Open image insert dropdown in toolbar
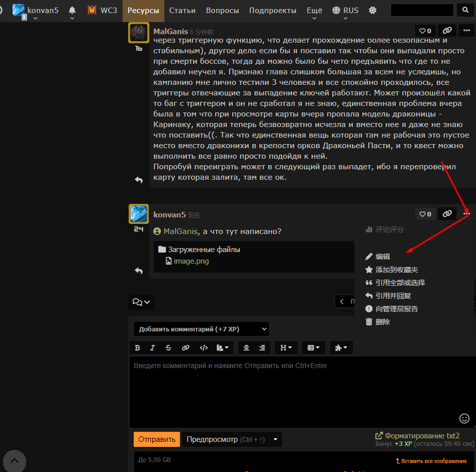 pyautogui.click(x=223, y=347)
